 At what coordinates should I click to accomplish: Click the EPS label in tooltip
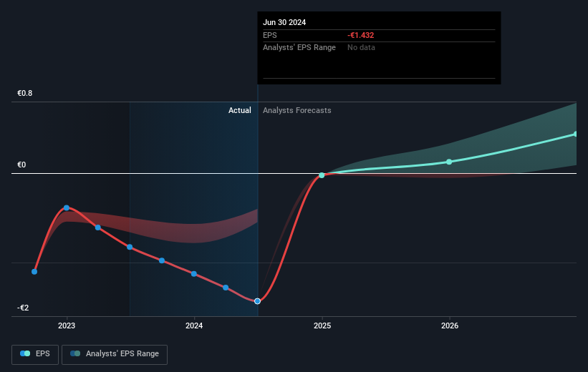(x=269, y=35)
